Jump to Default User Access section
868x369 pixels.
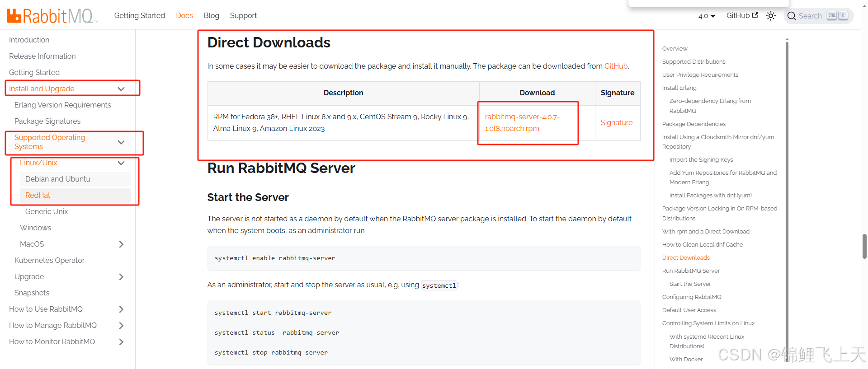point(689,310)
